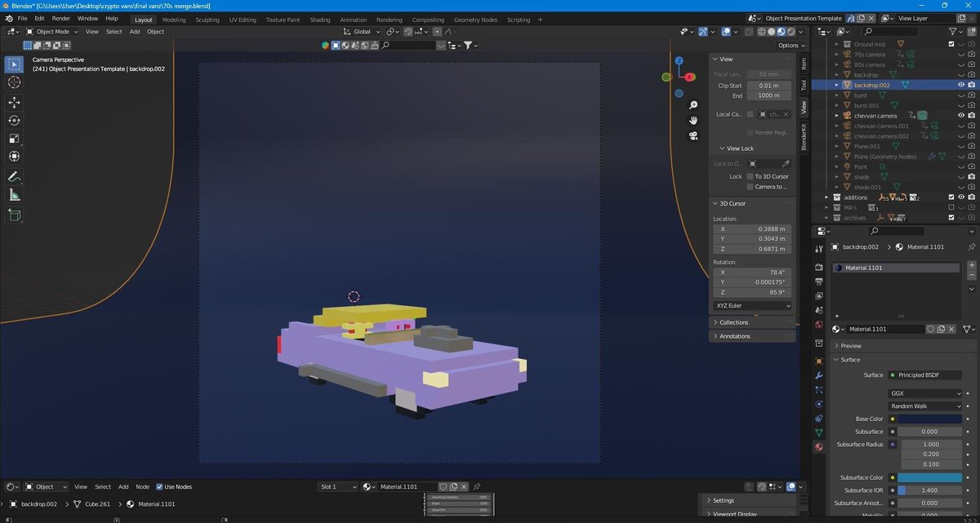Enable the MA's collection checkbox
980x523 pixels.
[x=951, y=207]
